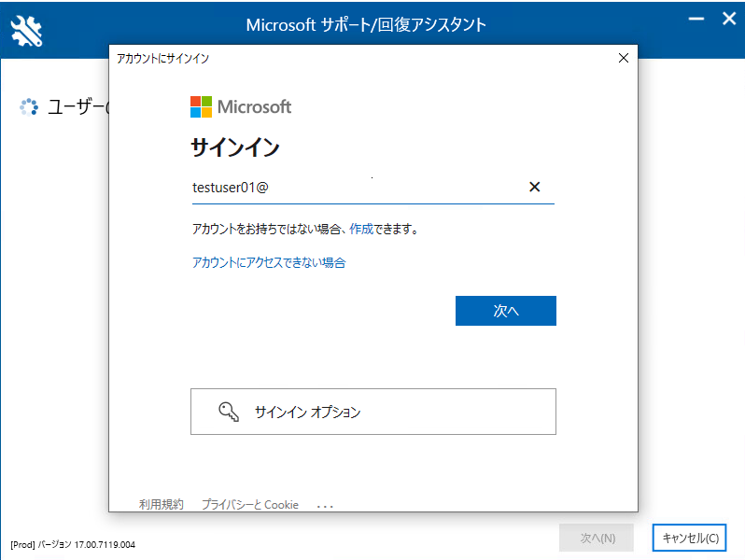745x560 pixels.
Task: Click the grayed-out 次へ(N) button
Action: click(597, 538)
